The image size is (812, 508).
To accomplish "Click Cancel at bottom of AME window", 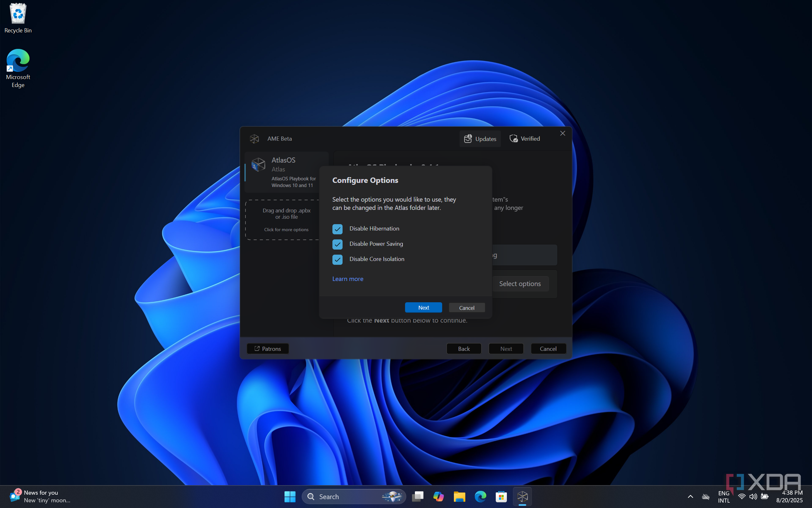I will click(x=548, y=349).
